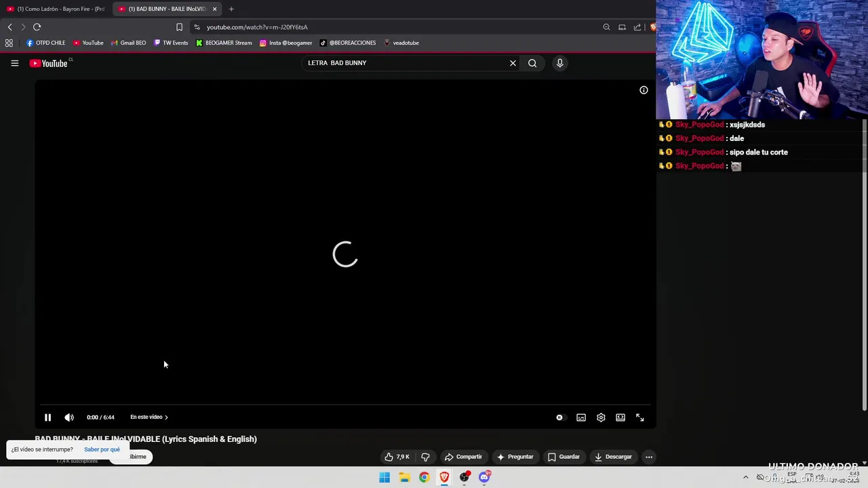Open the apps grid in bookmarks bar
This screenshot has height=488, width=868.
[x=9, y=43]
